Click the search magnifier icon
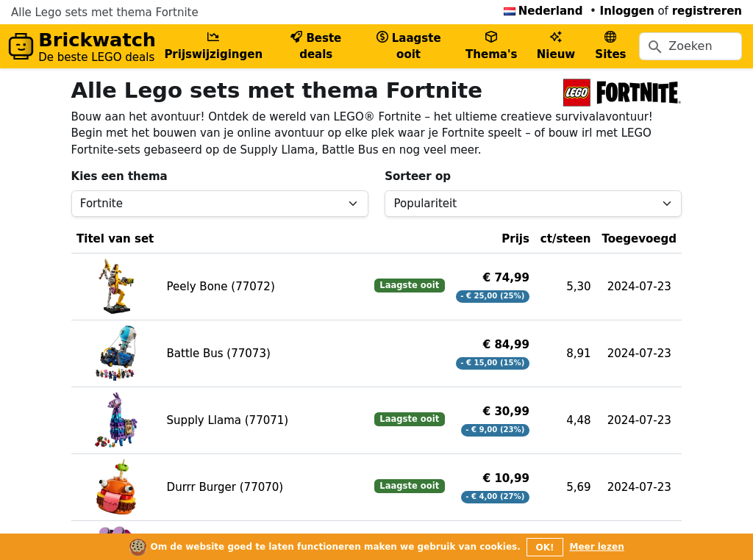This screenshot has width=753, height=560. click(654, 46)
